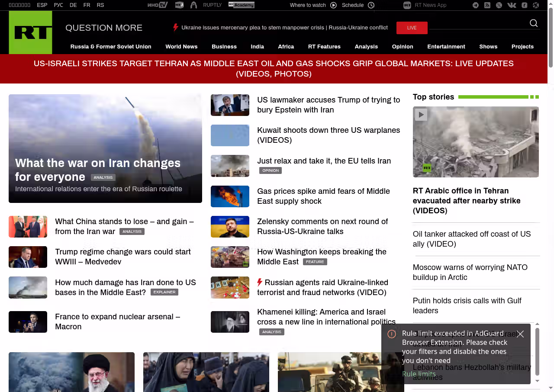The width and height of the screenshot is (554, 392).
Task: Open 'Kuwait shoots down three US warplanes' article
Action: click(328, 135)
